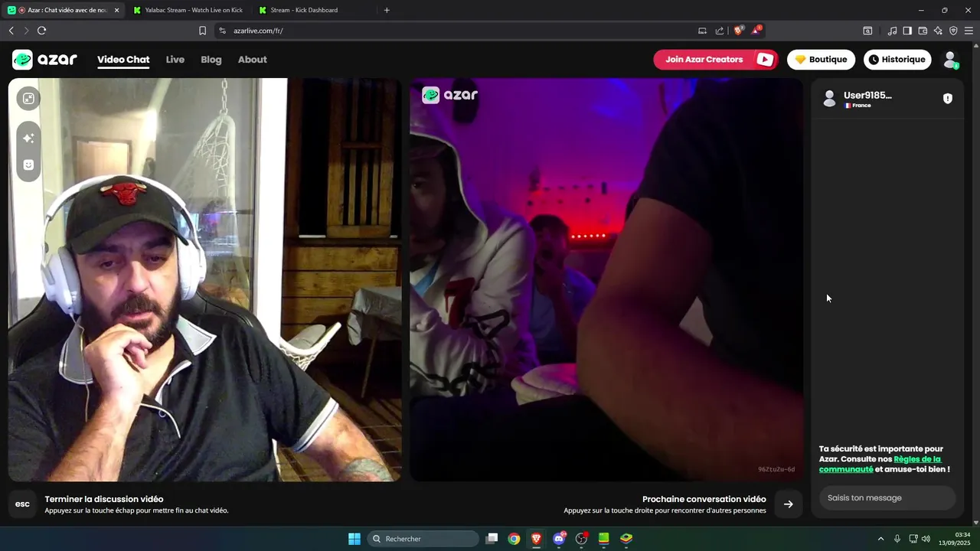Open Task View on the taskbar
The width and height of the screenshot is (980, 551).
pos(492,539)
